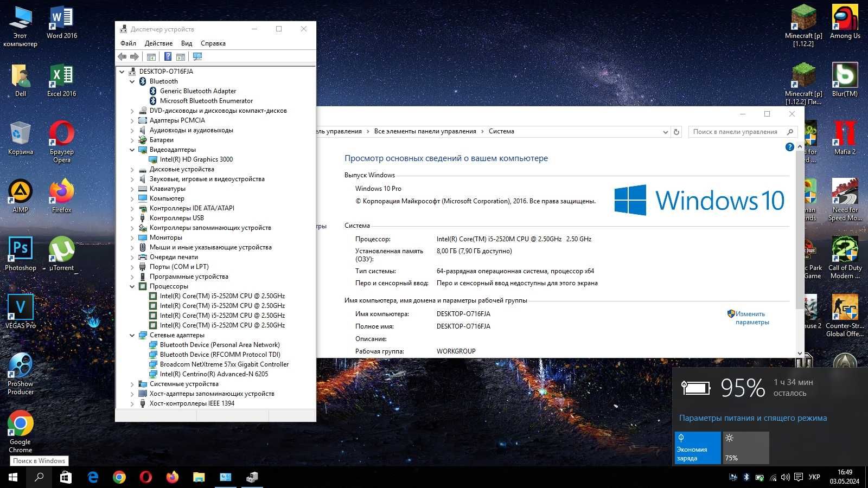The height and width of the screenshot is (488, 868).
Task: Select the Mafia 2 desktop icon
Action: [845, 138]
